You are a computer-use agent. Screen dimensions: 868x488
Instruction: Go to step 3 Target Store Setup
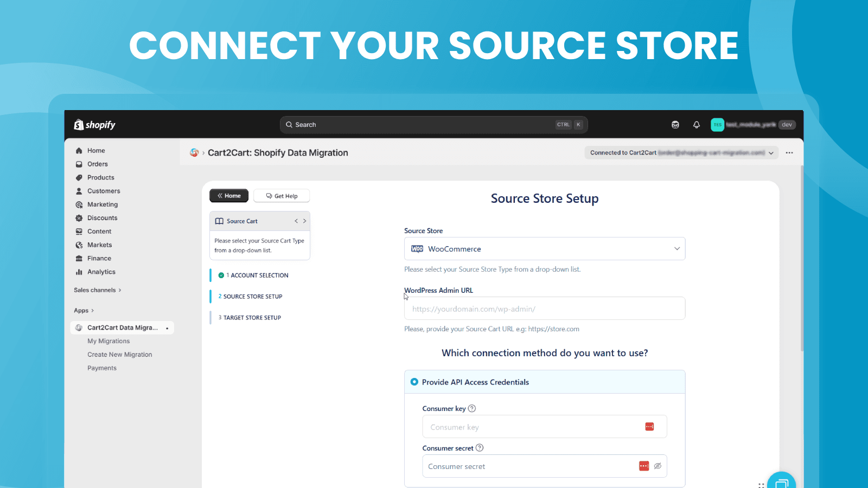point(250,318)
